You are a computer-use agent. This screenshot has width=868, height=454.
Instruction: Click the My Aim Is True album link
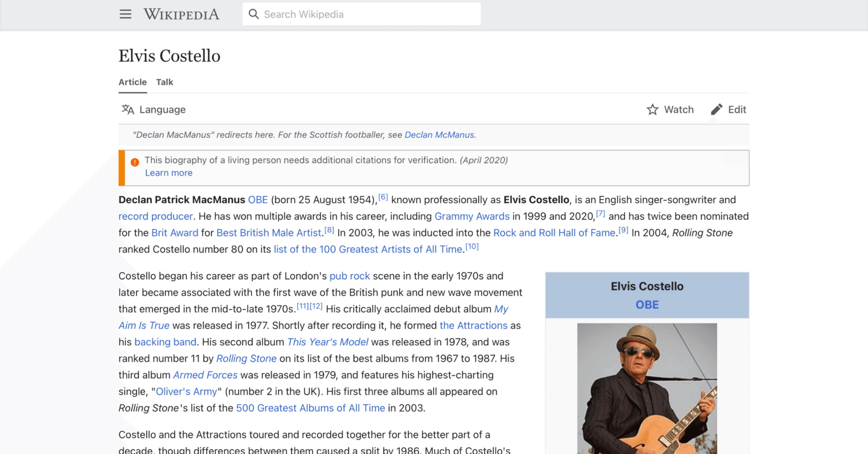pos(144,325)
